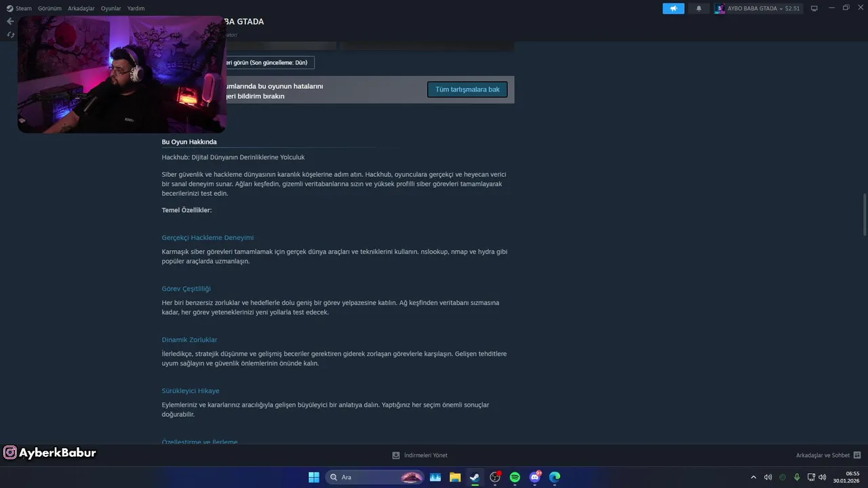
Task: Click the taskbar Ara search box
Action: [376, 477]
